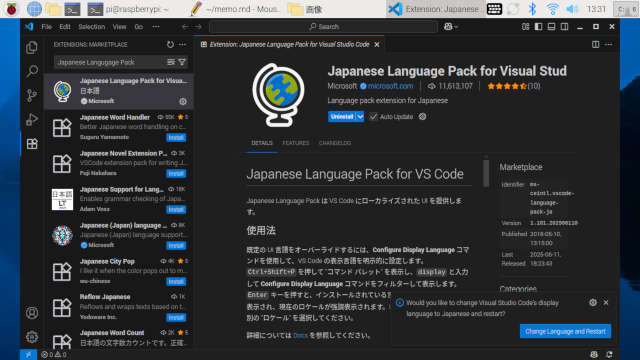Open the File menu
Screen dimensions: 640x360
coord(47,27)
